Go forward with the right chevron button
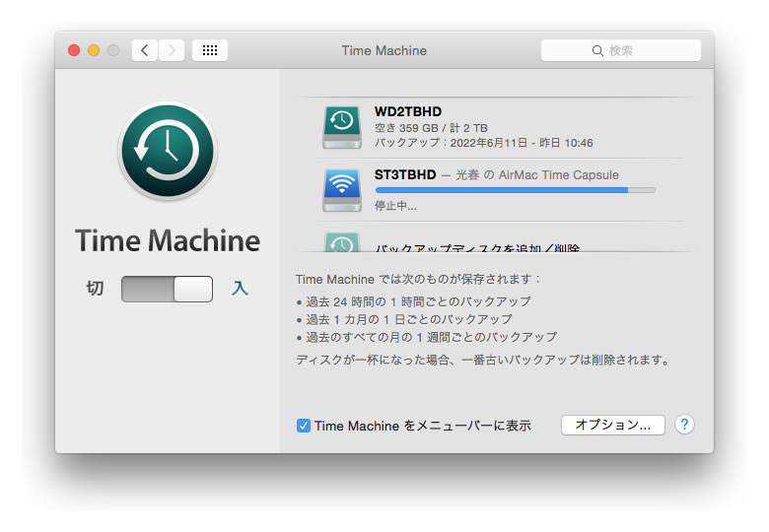This screenshot has height=532, width=769. click(x=172, y=50)
